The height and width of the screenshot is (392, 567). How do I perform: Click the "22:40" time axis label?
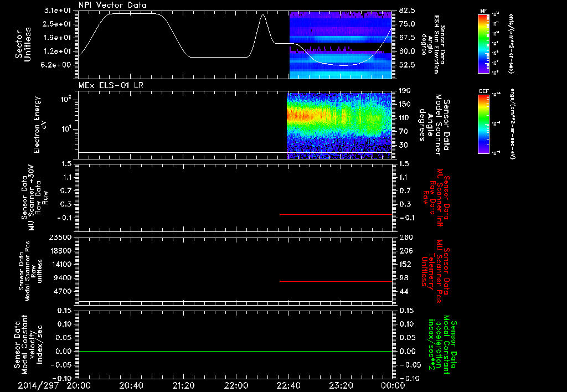[288, 386]
